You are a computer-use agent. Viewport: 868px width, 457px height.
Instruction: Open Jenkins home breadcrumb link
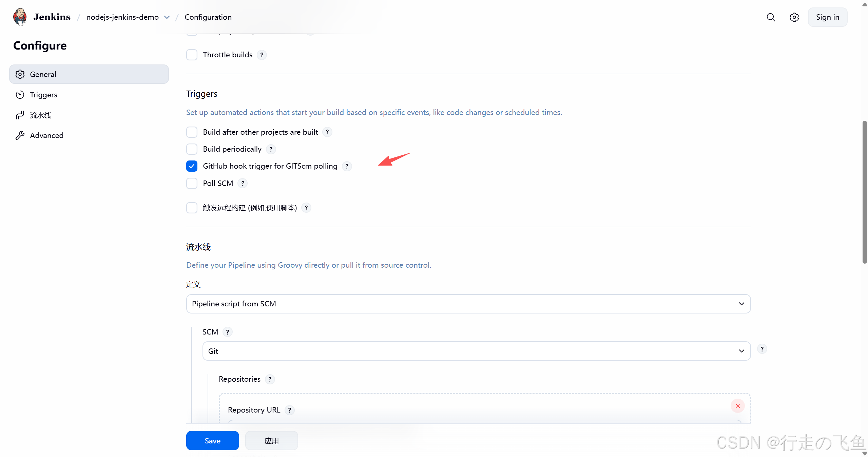(52, 17)
